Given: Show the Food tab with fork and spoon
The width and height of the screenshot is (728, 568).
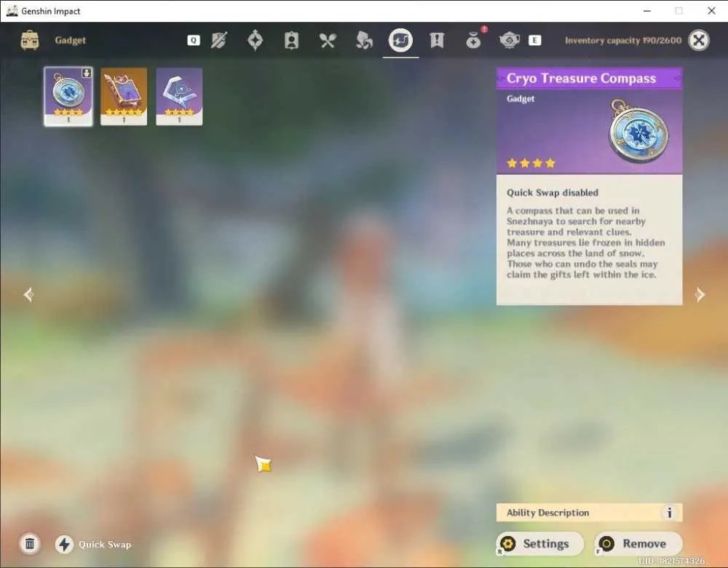Looking at the screenshot, I should [x=328, y=40].
